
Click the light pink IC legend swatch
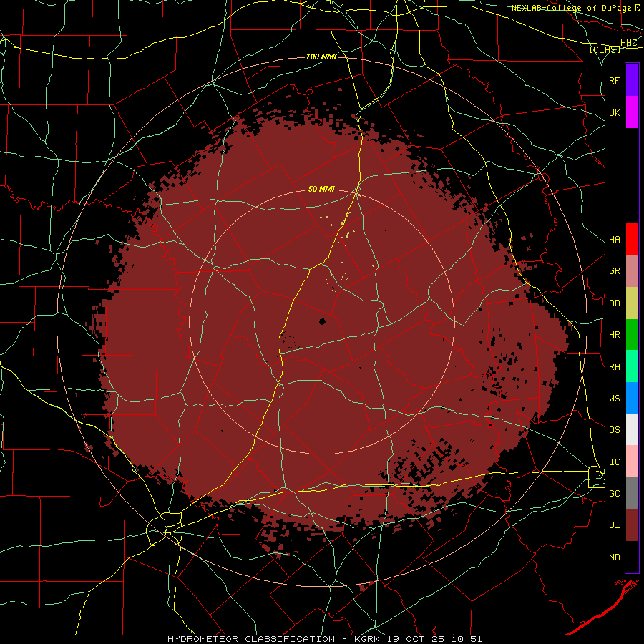pyautogui.click(x=632, y=462)
